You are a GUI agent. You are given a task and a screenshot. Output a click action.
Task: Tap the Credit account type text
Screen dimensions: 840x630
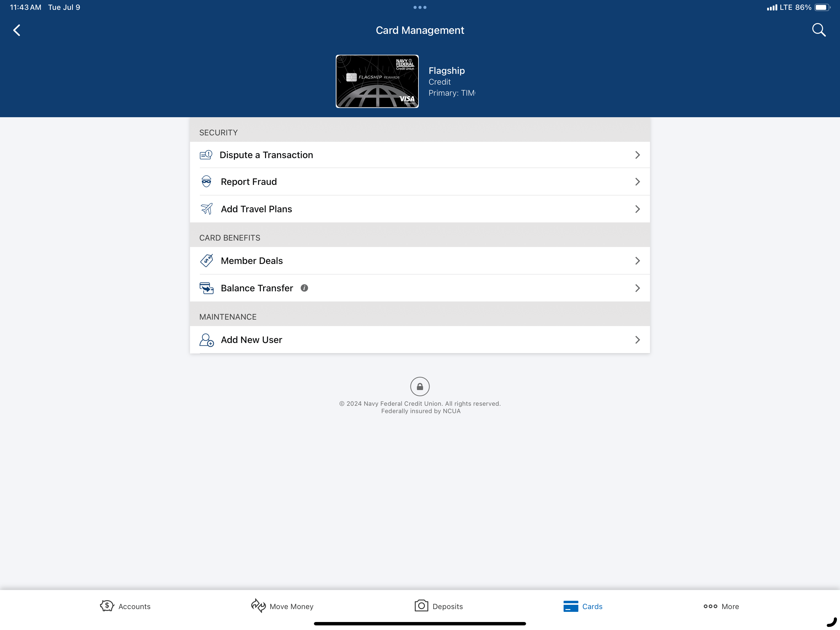pos(439,82)
